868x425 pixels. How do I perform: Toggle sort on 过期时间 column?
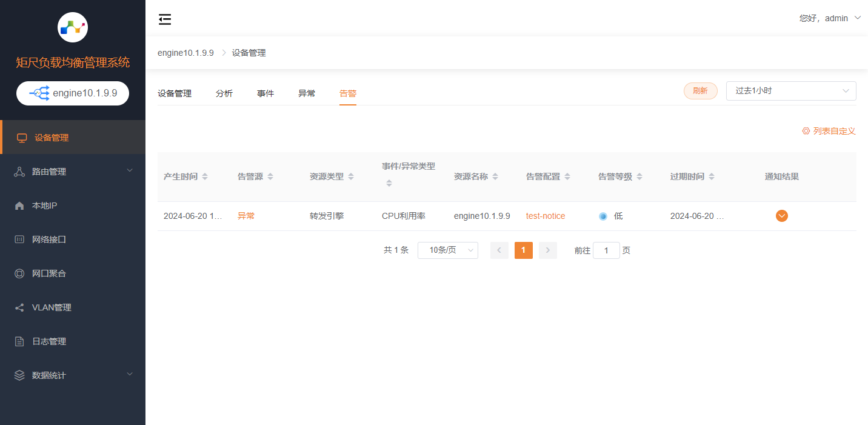point(711,176)
